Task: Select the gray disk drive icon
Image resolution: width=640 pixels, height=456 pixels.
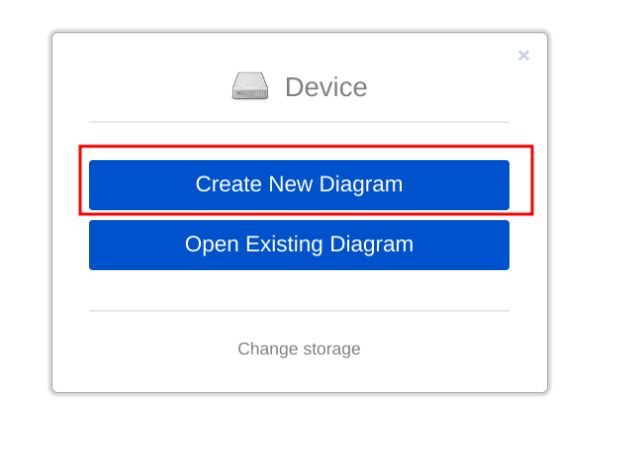Action: [x=250, y=87]
